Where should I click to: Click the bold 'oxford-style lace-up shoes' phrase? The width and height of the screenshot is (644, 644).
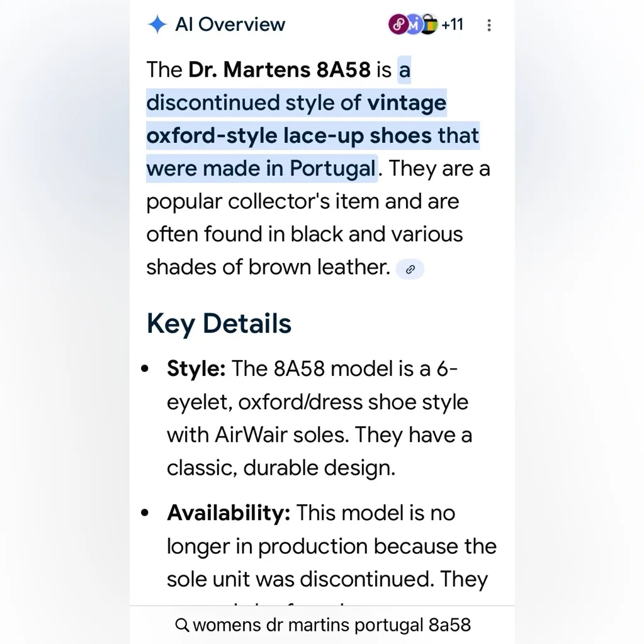289,136
